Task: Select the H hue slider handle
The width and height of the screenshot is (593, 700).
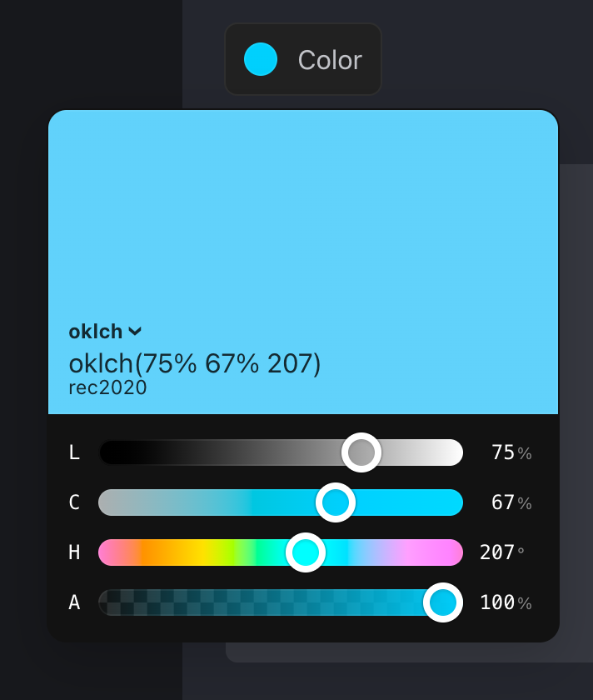Action: [x=306, y=552]
